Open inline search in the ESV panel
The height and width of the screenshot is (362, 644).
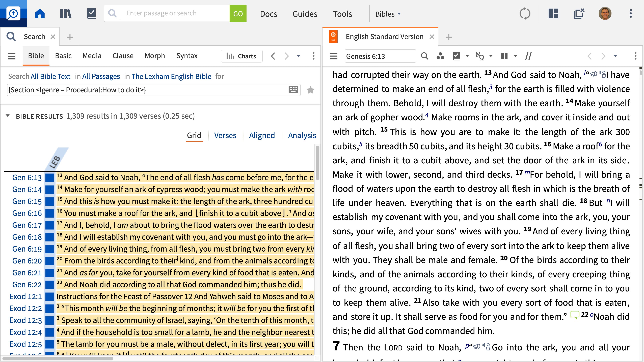pyautogui.click(x=424, y=56)
